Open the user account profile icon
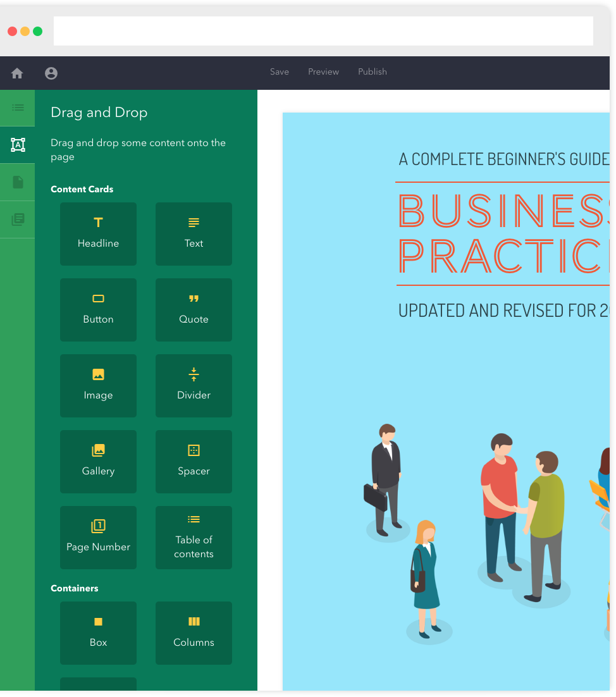Image resolution: width=616 pixels, height=697 pixels. pos(51,73)
